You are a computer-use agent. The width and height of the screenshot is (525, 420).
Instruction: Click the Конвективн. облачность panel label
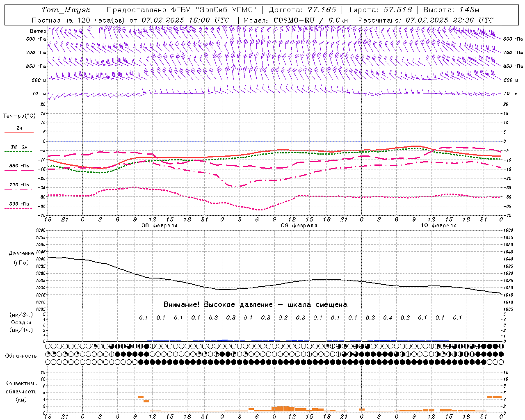[21, 388]
